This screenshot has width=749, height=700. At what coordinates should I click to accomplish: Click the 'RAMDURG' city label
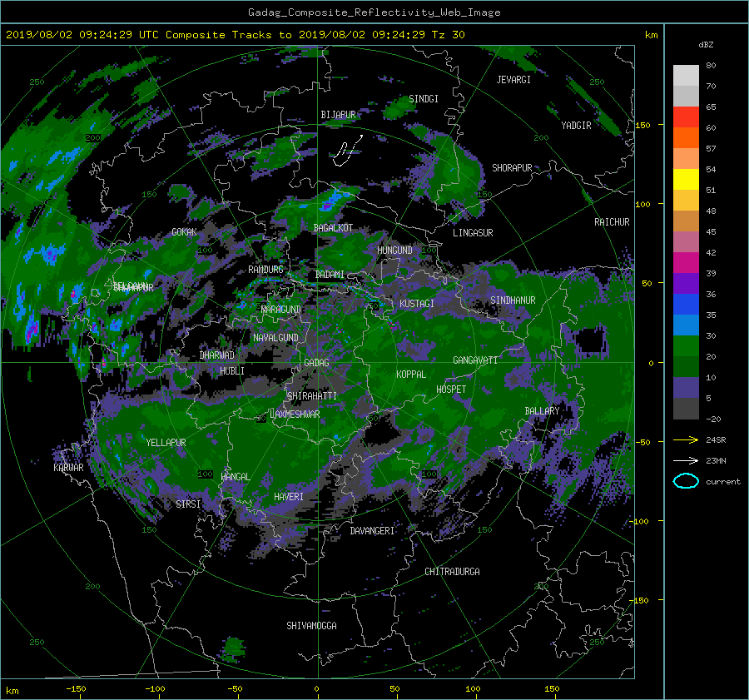pyautogui.click(x=265, y=270)
